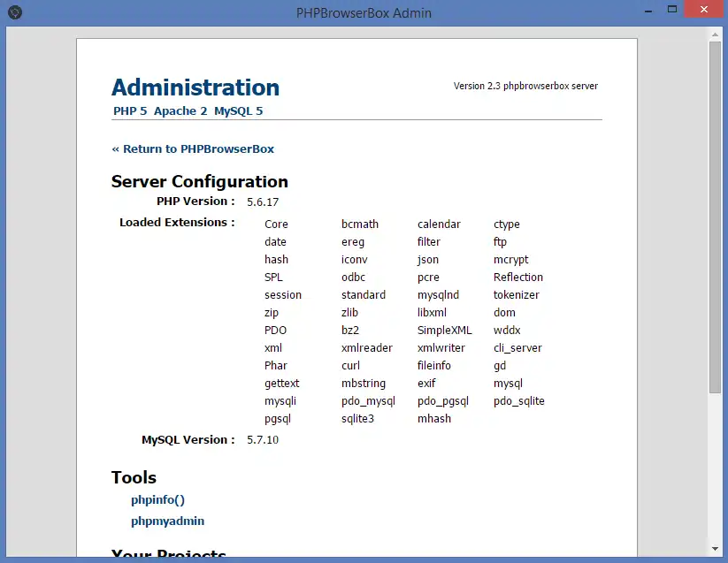Click the SimpleXML extension entry
This screenshot has width=728, height=563.
pos(444,331)
